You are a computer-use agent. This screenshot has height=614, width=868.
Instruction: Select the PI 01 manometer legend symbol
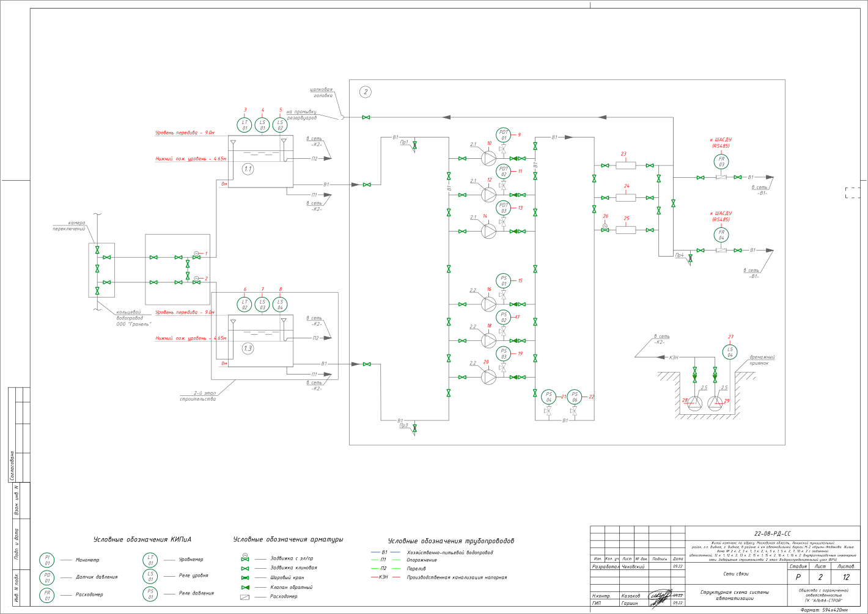tap(47, 560)
